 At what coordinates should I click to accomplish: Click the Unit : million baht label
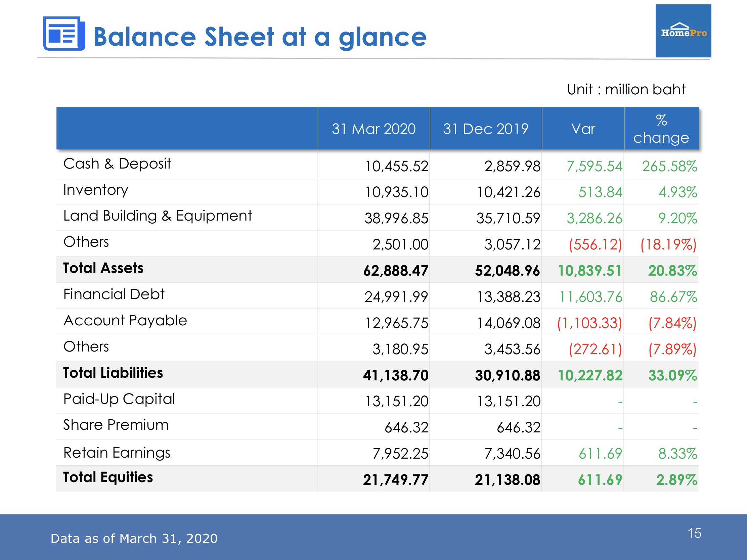click(x=626, y=89)
